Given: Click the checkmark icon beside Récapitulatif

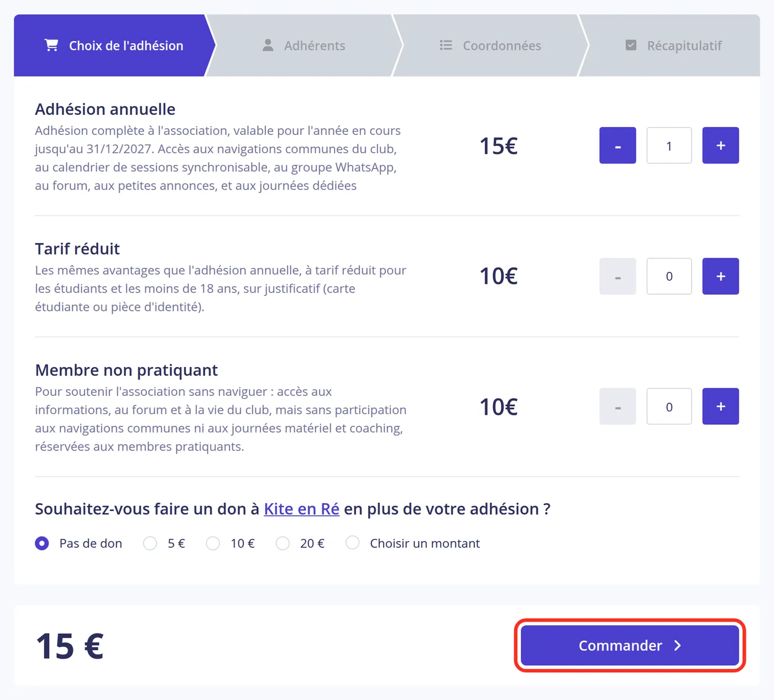Looking at the screenshot, I should tap(631, 45).
